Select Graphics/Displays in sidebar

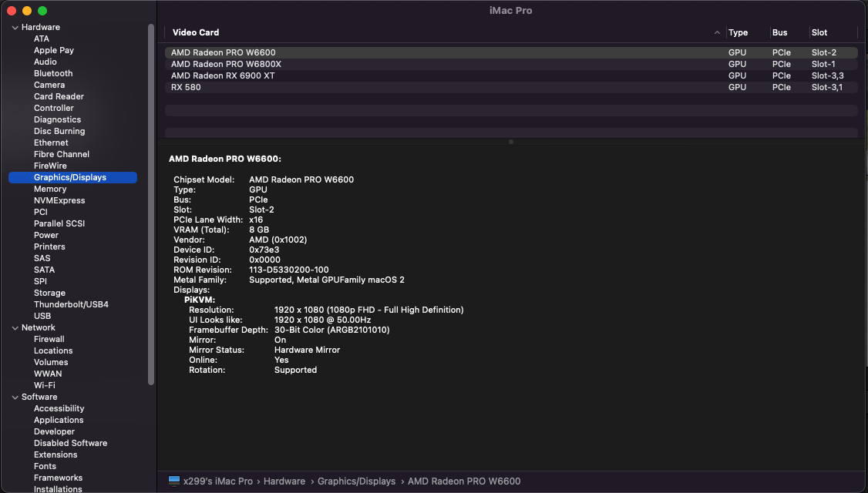coord(73,178)
